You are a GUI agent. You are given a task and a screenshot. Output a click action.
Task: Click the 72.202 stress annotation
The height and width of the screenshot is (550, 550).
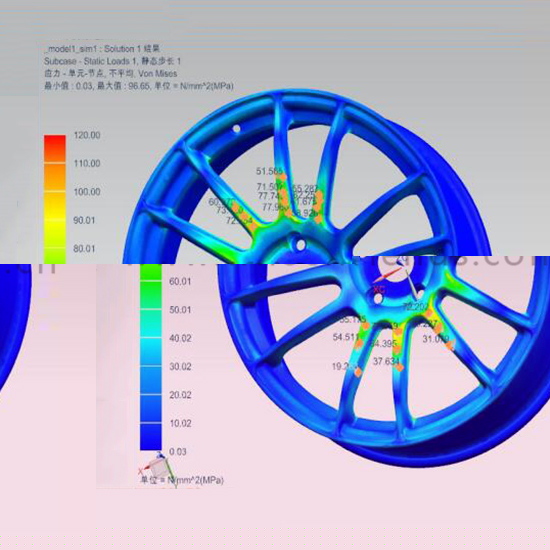(x=416, y=307)
